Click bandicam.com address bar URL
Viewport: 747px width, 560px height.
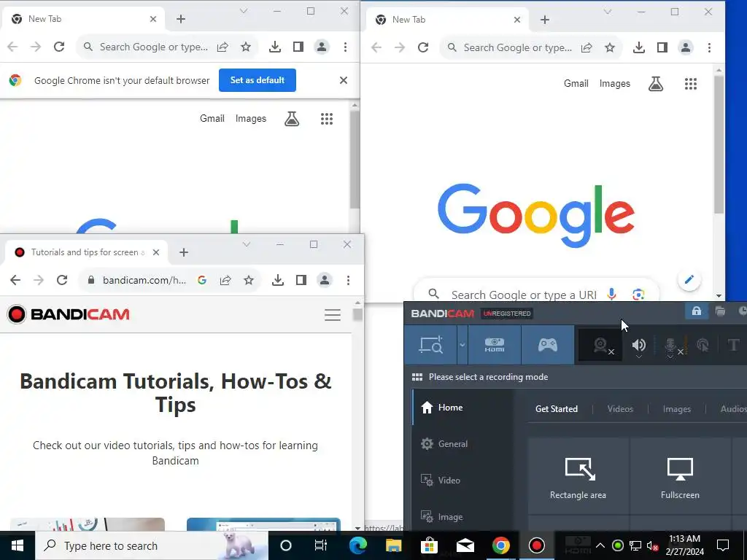144,280
